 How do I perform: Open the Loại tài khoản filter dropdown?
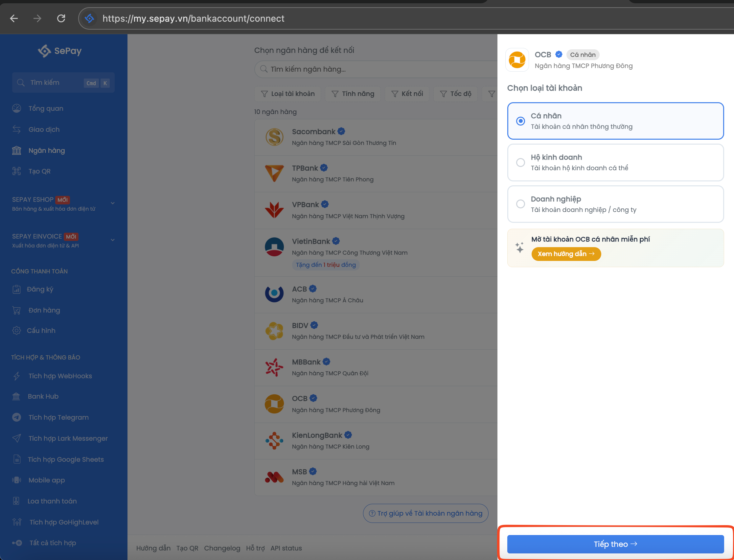coord(287,94)
